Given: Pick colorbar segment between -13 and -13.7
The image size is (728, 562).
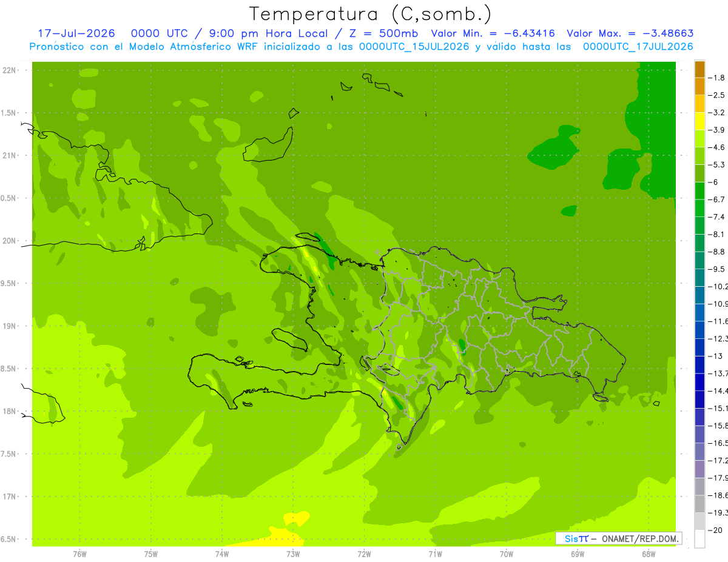Looking at the screenshot, I should point(699,364).
